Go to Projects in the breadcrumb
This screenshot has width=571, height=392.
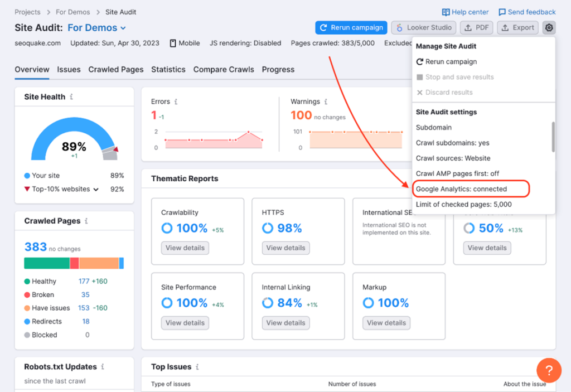pyautogui.click(x=27, y=12)
